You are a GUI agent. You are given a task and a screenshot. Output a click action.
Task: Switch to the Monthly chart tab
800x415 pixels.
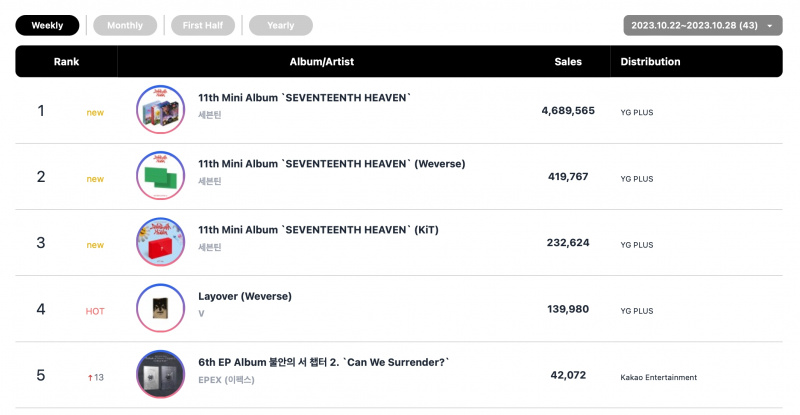pyautogui.click(x=125, y=26)
